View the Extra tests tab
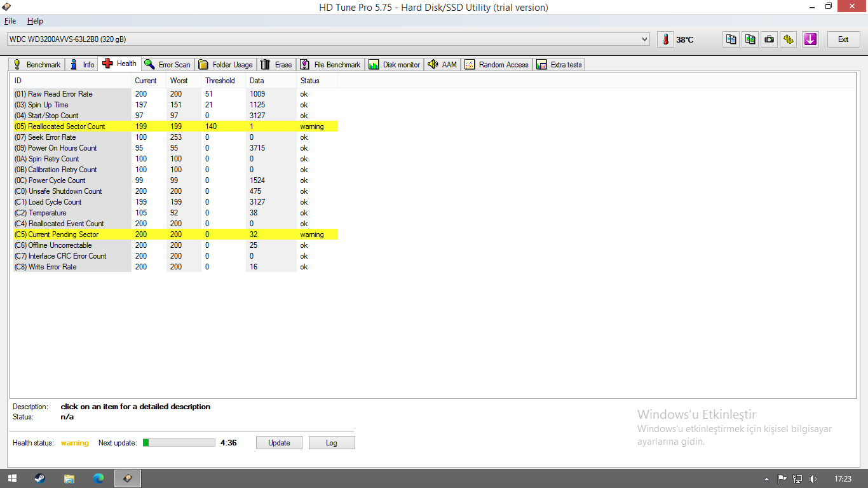Screen dimensions: 868x488 (559, 64)
